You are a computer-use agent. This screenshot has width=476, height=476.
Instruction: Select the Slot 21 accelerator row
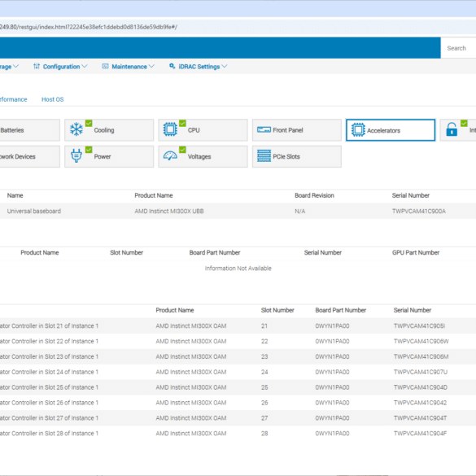point(238,325)
